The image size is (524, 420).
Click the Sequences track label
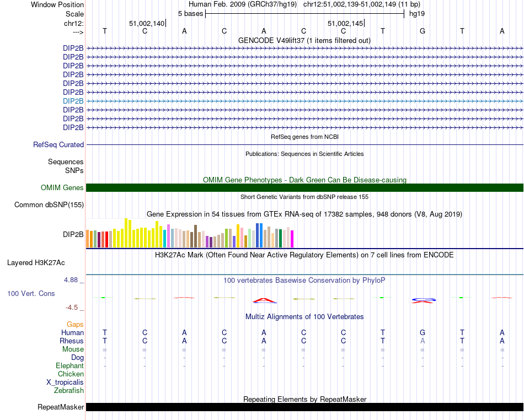(x=66, y=161)
